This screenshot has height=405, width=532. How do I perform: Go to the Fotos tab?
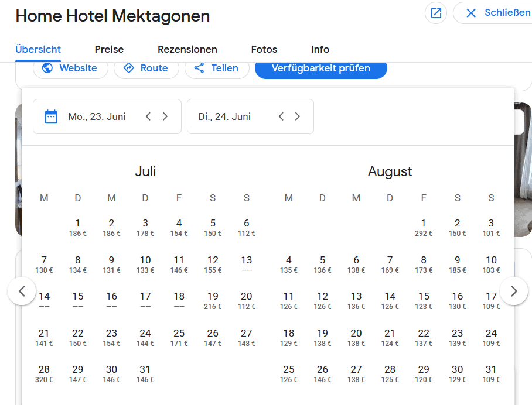(x=264, y=49)
